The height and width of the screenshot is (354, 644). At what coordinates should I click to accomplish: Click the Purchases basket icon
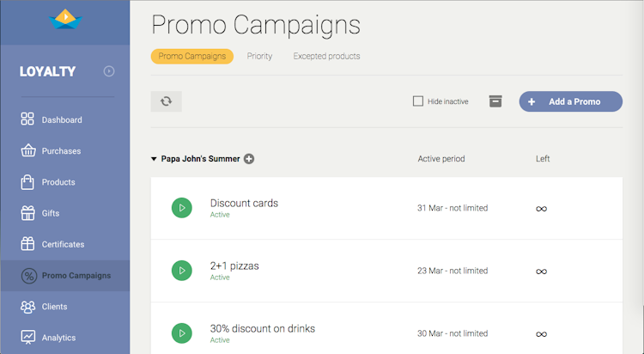pos(27,151)
